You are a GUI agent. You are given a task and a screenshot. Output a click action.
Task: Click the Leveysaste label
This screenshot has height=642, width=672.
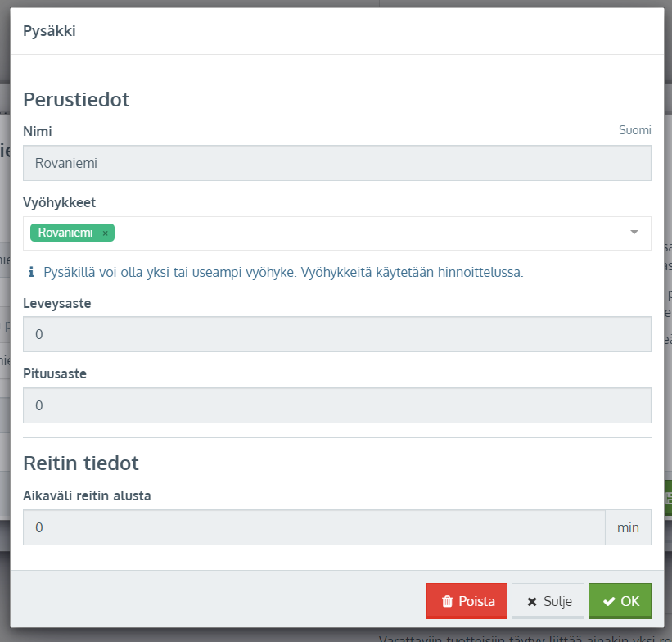(x=56, y=303)
